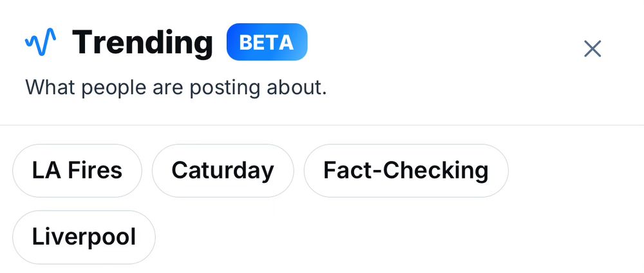644x273 pixels.
Task: Close the trending topics section
Action: pyautogui.click(x=592, y=49)
